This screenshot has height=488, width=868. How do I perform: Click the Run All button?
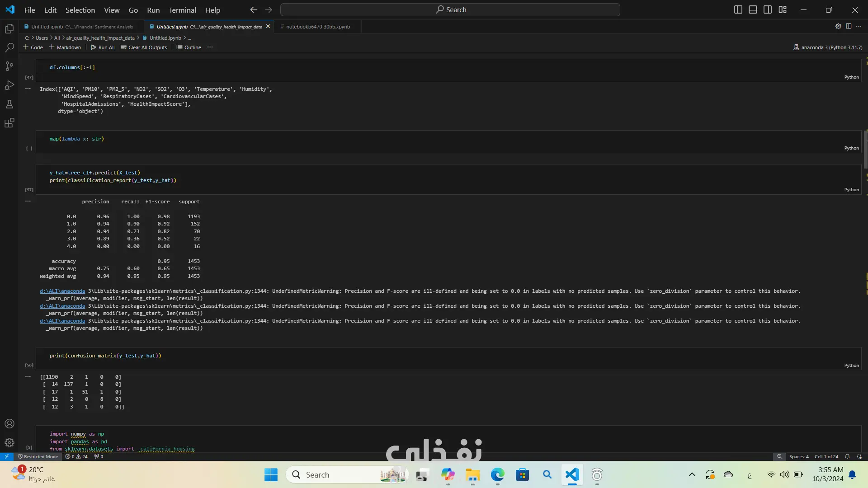click(103, 47)
